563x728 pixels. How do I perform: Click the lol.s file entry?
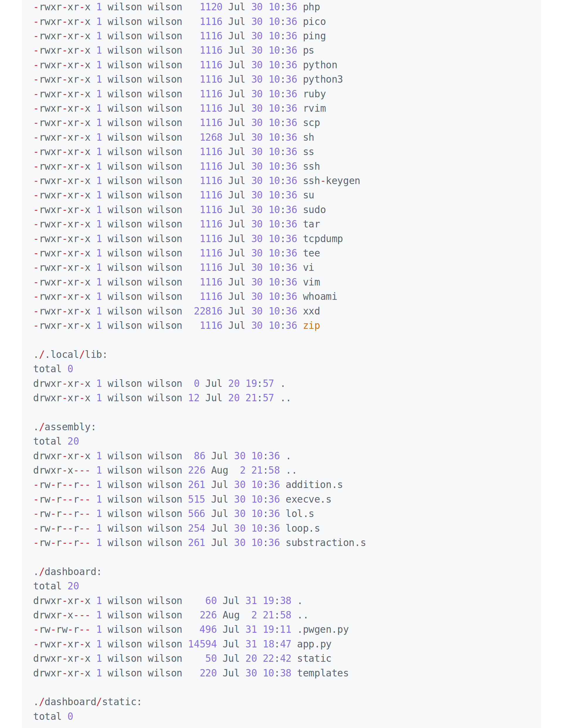[x=300, y=514]
